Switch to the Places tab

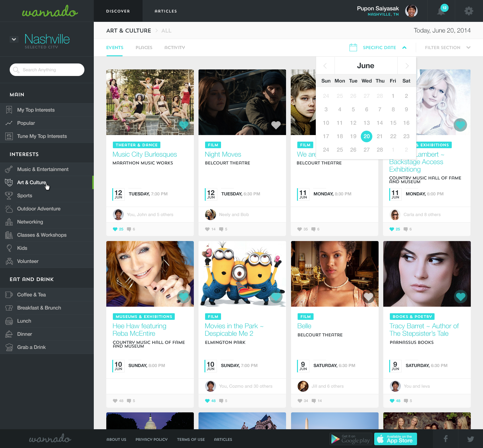coord(144,48)
